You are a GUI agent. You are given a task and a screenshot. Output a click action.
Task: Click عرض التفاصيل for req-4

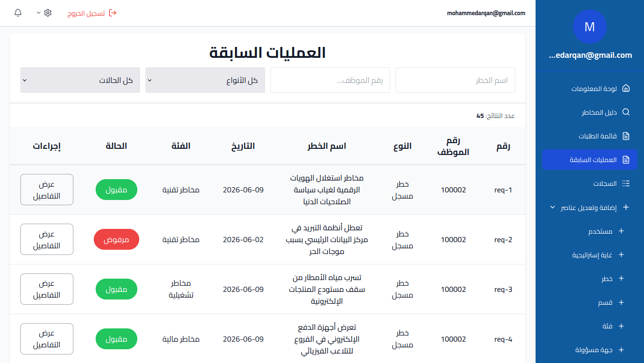47,339
